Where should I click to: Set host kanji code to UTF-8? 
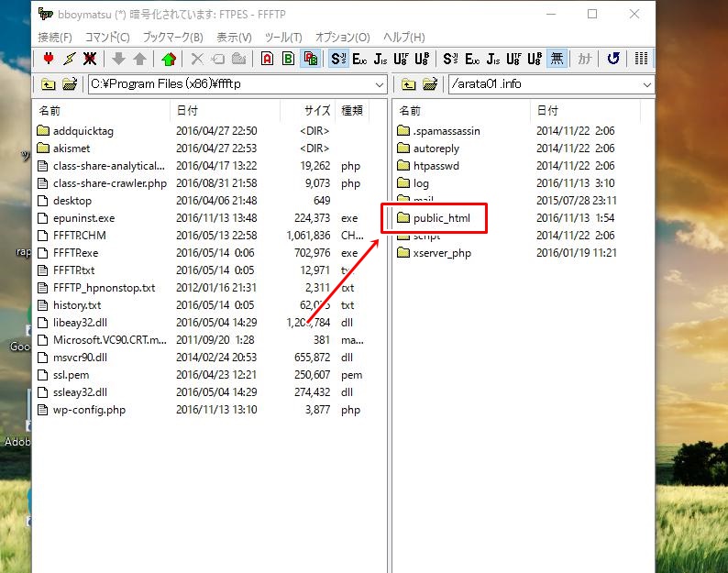[x=513, y=59]
